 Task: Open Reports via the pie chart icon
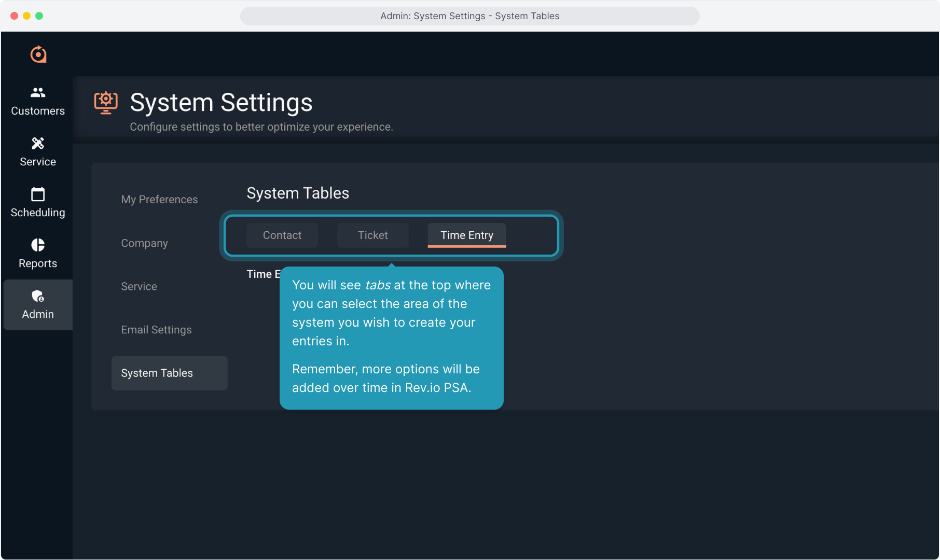click(38, 245)
